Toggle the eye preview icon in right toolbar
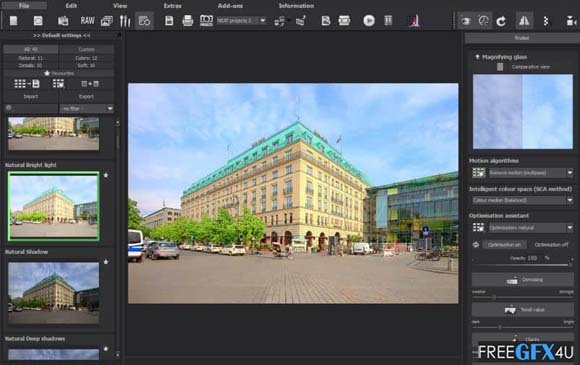Screen dimensions: 580x365 coord(465,21)
